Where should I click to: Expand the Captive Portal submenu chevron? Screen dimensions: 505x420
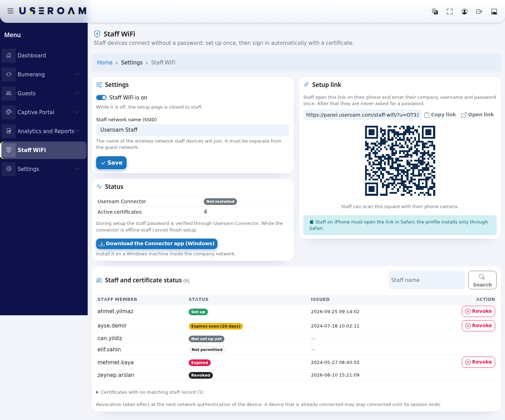coord(77,112)
